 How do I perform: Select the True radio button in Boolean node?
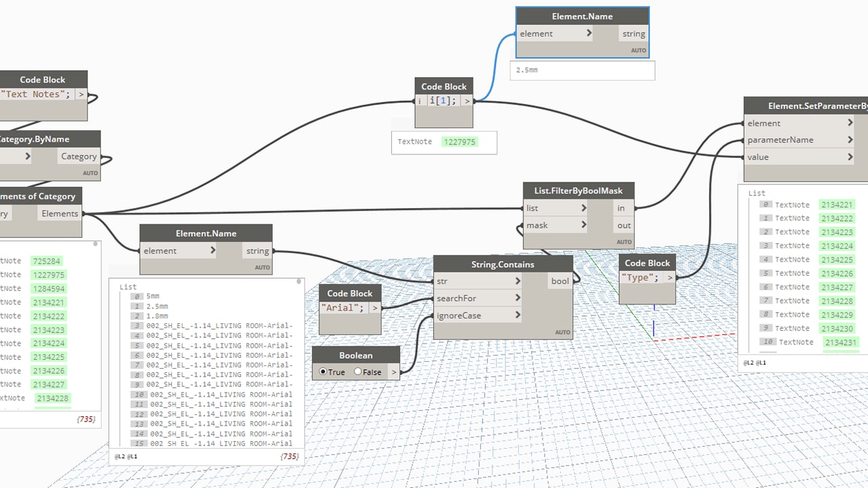[323, 372]
